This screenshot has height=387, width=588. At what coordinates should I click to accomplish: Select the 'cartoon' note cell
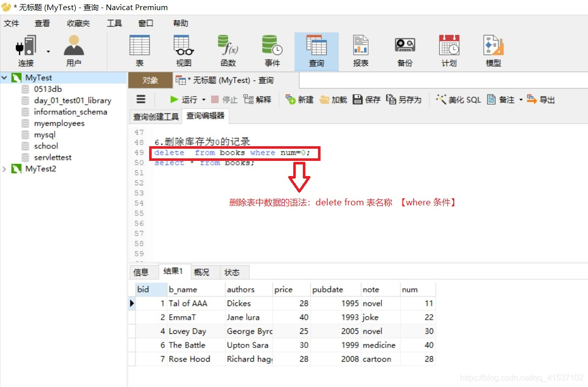click(381, 359)
